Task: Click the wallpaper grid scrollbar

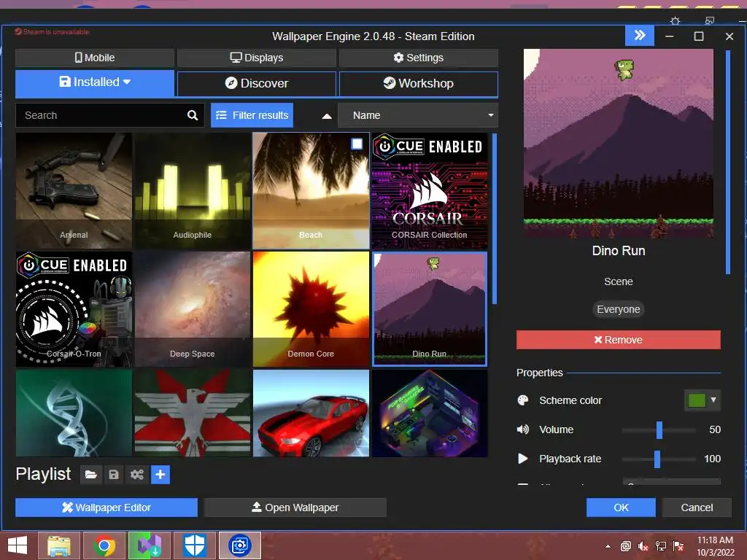Action: (x=495, y=219)
